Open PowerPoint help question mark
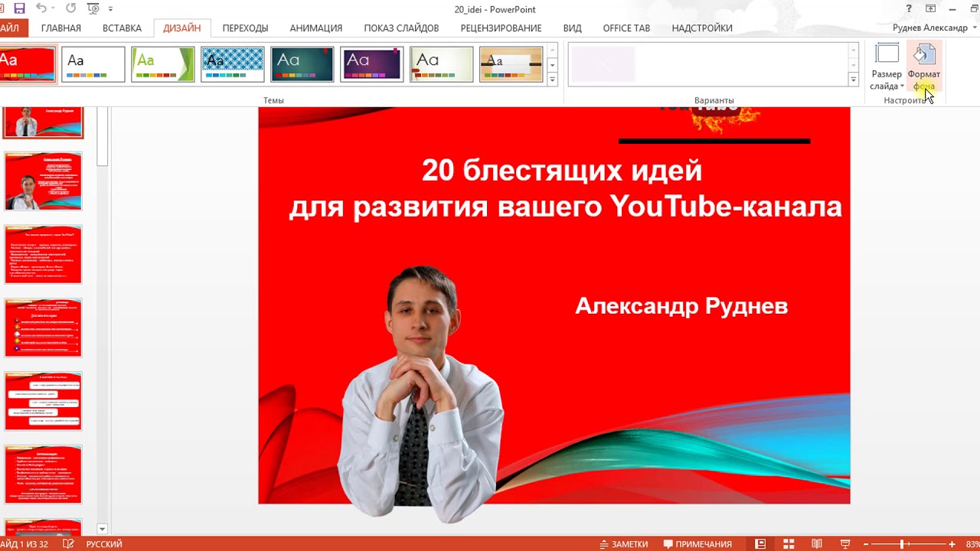Image resolution: width=980 pixels, height=551 pixels. pos(908,9)
